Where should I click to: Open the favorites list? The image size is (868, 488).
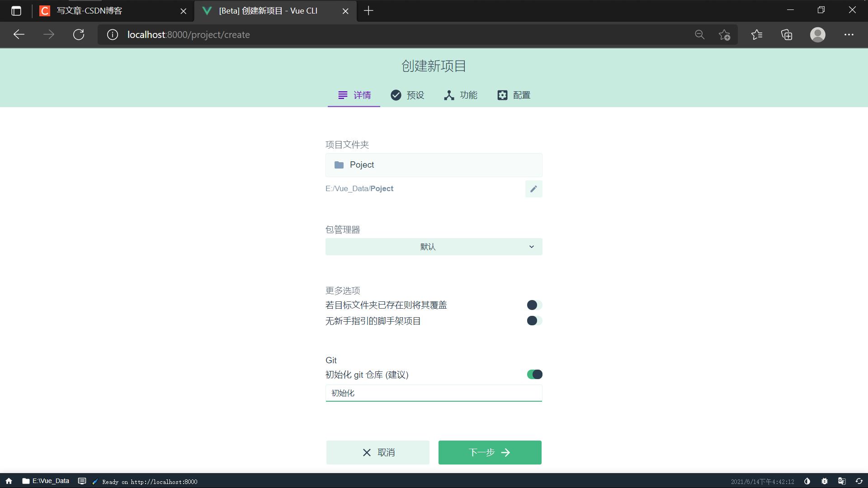pyautogui.click(x=756, y=35)
